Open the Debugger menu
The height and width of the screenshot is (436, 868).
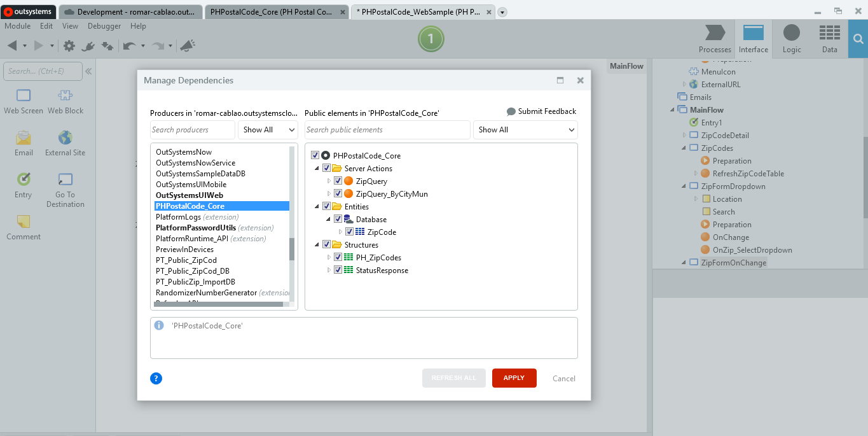pos(104,26)
